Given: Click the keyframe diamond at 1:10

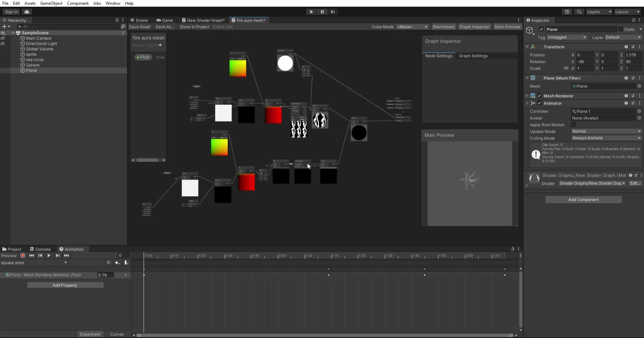Looking at the screenshot, I should pos(328,275).
